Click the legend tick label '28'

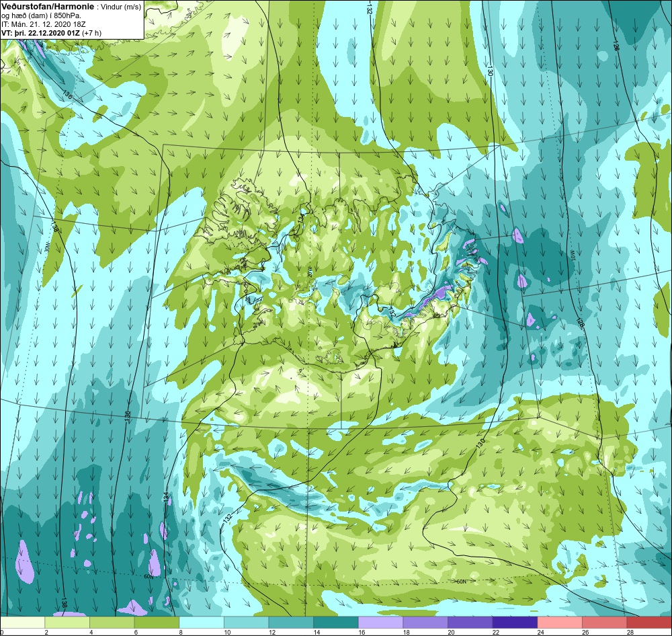pyautogui.click(x=630, y=632)
